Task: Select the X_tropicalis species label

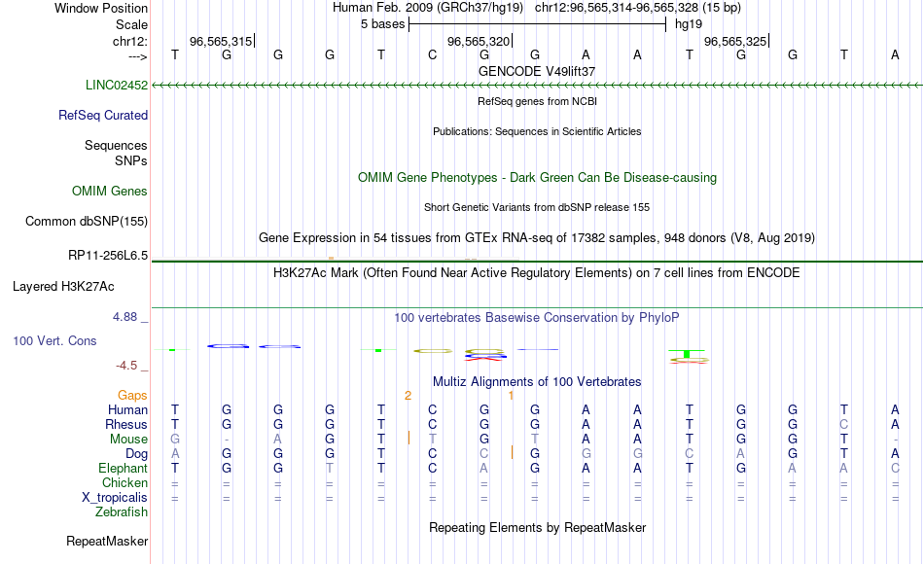Action: [115, 498]
